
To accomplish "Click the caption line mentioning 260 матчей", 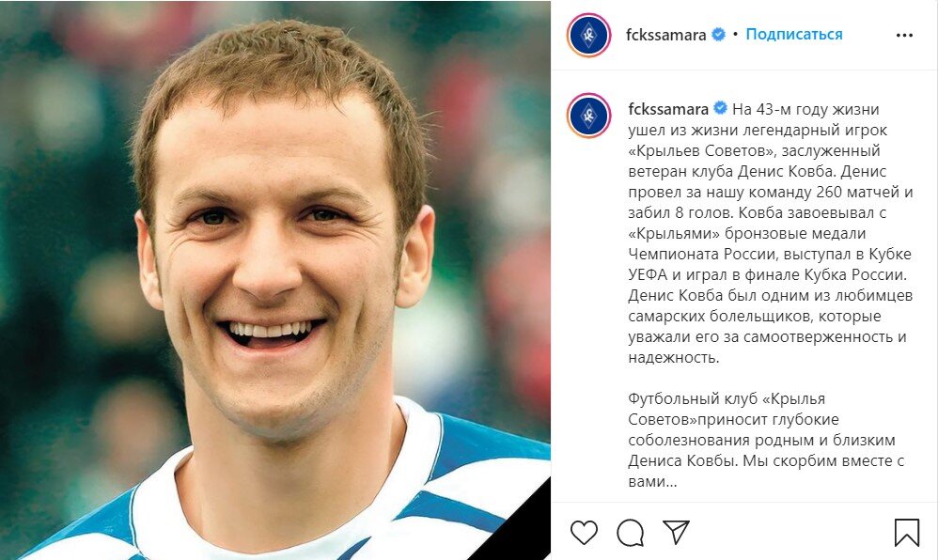I will pyautogui.click(x=771, y=192).
